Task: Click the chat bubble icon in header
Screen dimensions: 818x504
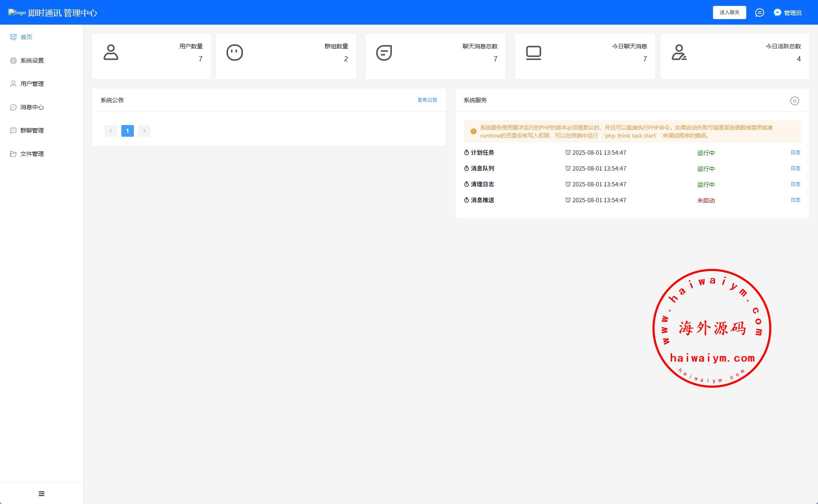Action: click(x=759, y=13)
